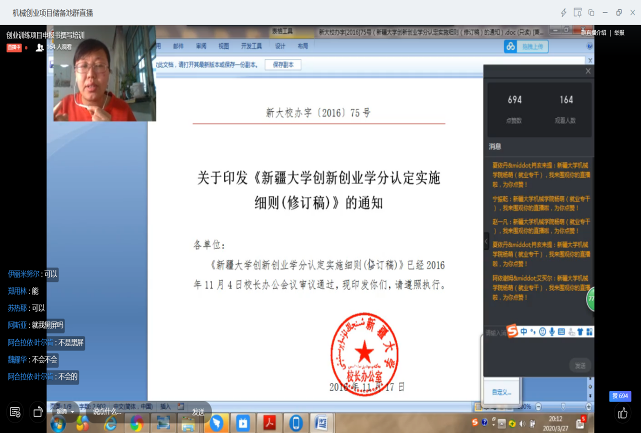Click the microphone icon on Sogou toolbar
The width and height of the screenshot is (641, 433).
pos(552,332)
